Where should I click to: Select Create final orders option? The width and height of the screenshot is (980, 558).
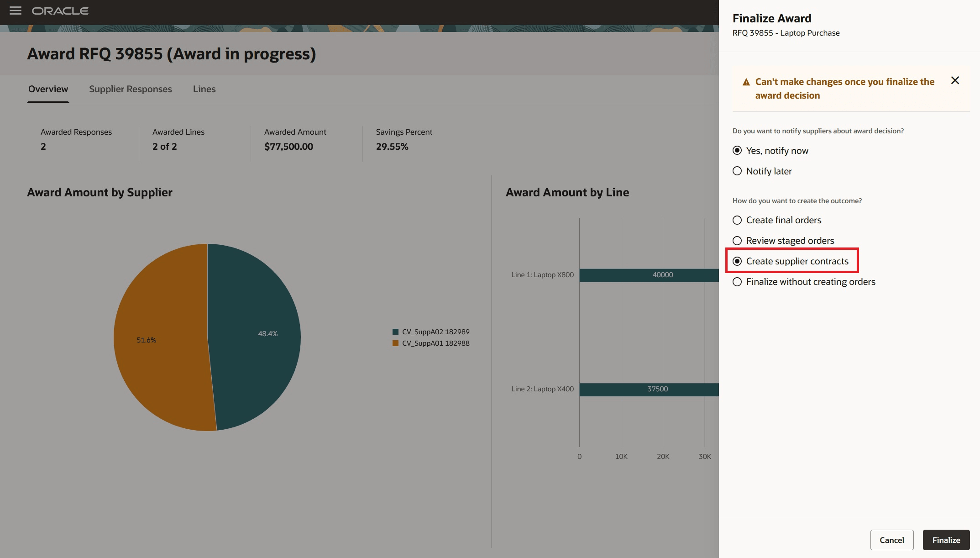737,220
